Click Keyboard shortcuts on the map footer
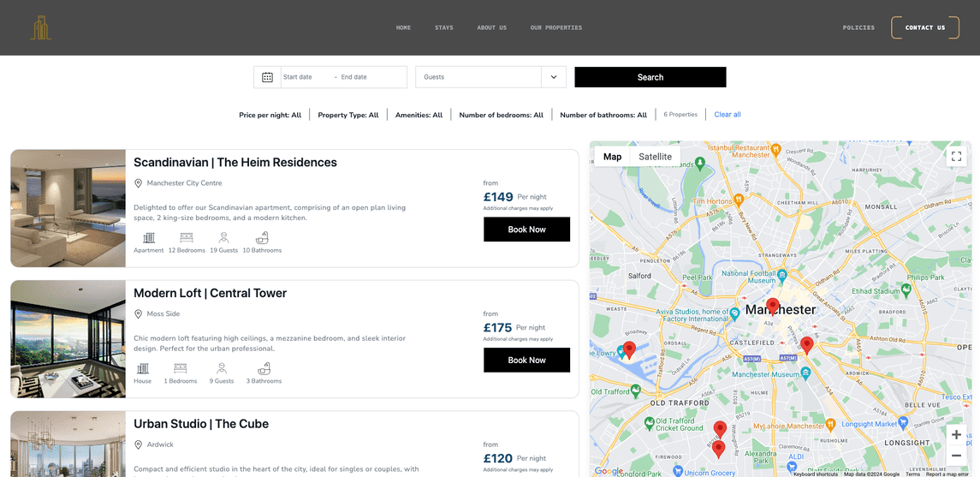The height and width of the screenshot is (477, 980). pos(816,474)
